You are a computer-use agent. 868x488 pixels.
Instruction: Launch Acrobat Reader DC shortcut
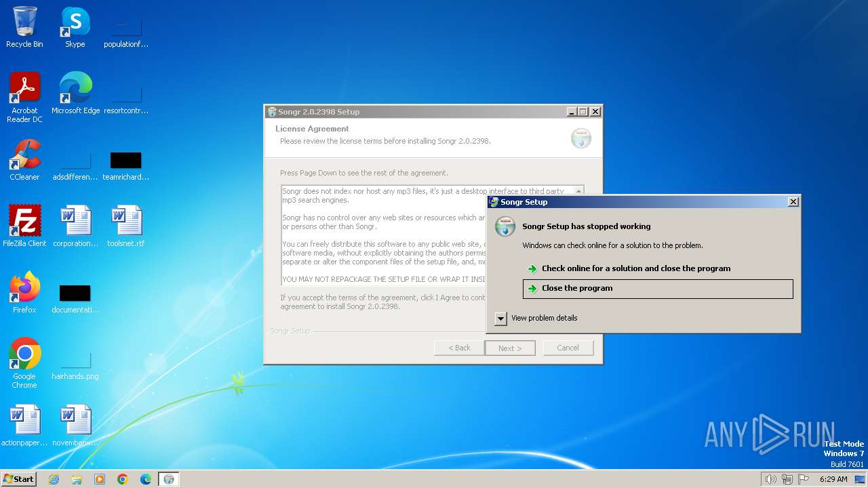tap(24, 97)
